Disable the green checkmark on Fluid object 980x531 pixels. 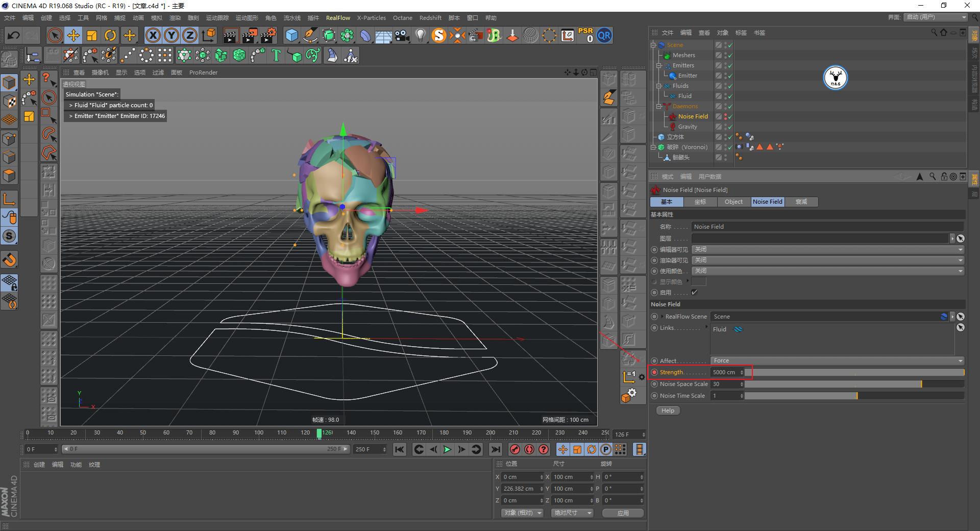729,96
